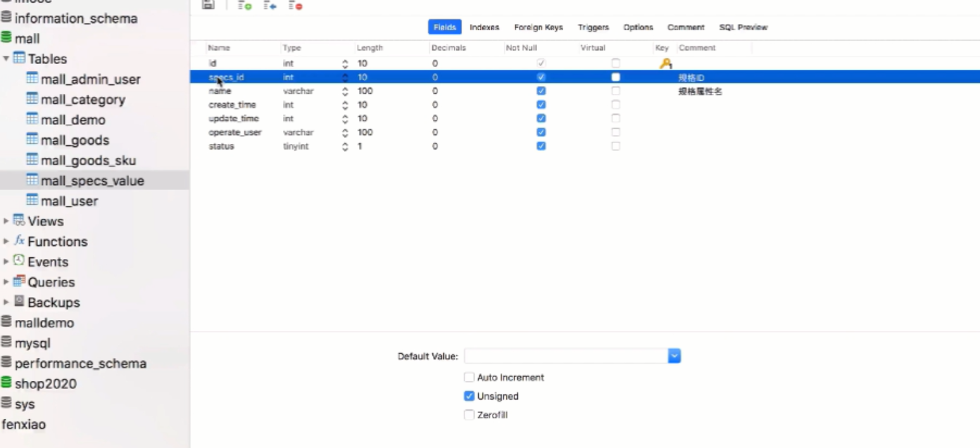The width and height of the screenshot is (980, 448).
Task: Switch to the Indexes tab
Action: (484, 27)
